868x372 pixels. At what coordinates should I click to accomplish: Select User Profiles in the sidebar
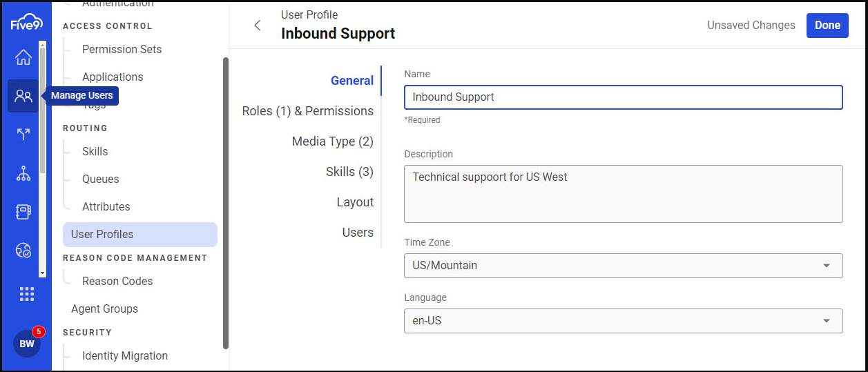pos(140,235)
